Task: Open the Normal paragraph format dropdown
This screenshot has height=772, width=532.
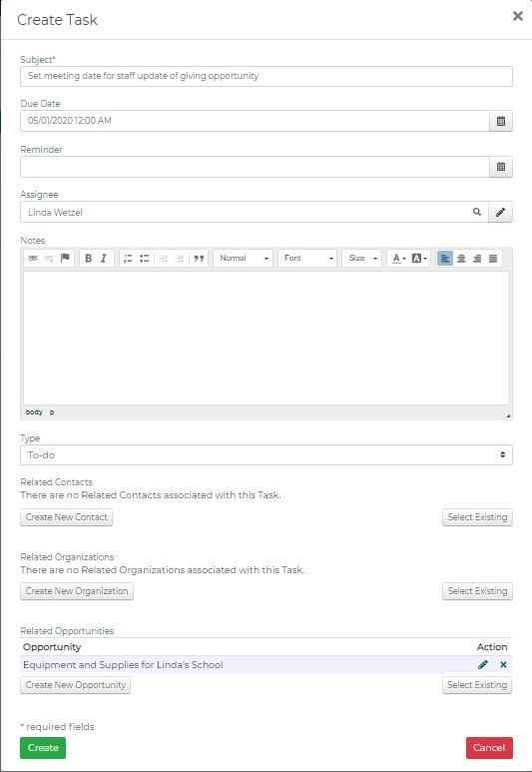Action: click(244, 258)
